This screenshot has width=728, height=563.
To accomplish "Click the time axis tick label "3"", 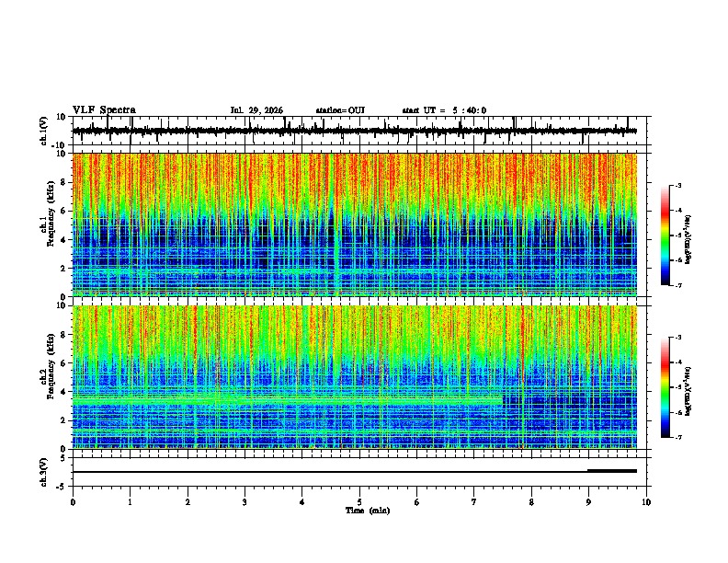I will coord(245,501).
